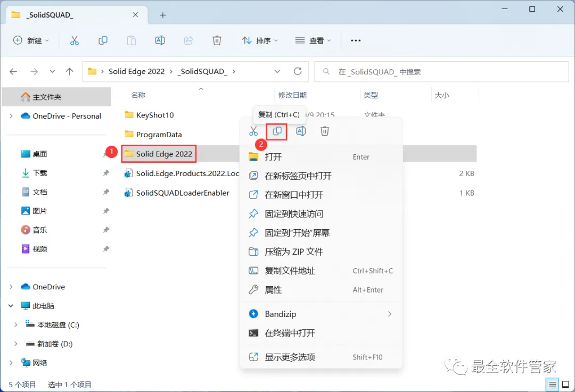
Task: Choose 属性 in the context menu
Action: [321, 290]
